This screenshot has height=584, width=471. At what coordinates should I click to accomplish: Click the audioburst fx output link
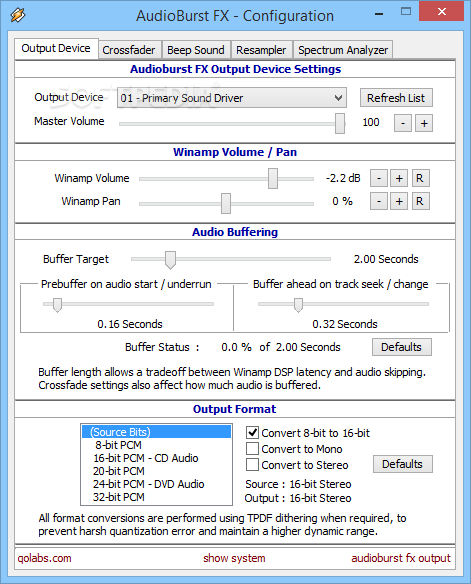tap(401, 558)
